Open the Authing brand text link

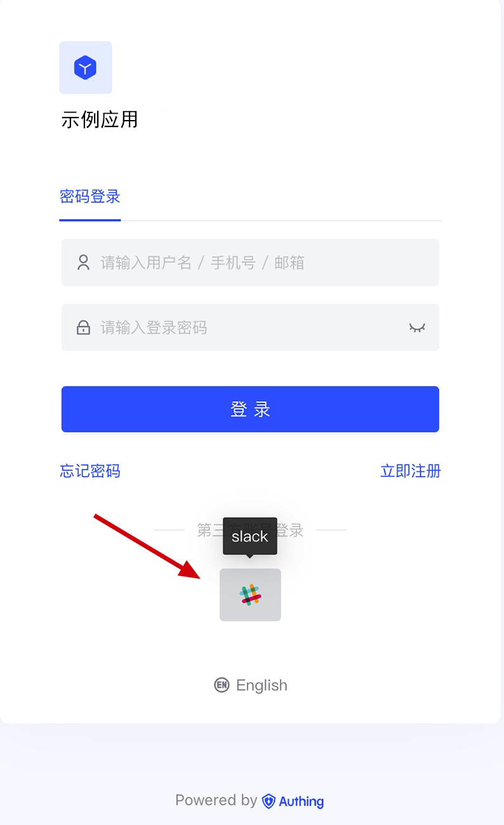(x=302, y=802)
